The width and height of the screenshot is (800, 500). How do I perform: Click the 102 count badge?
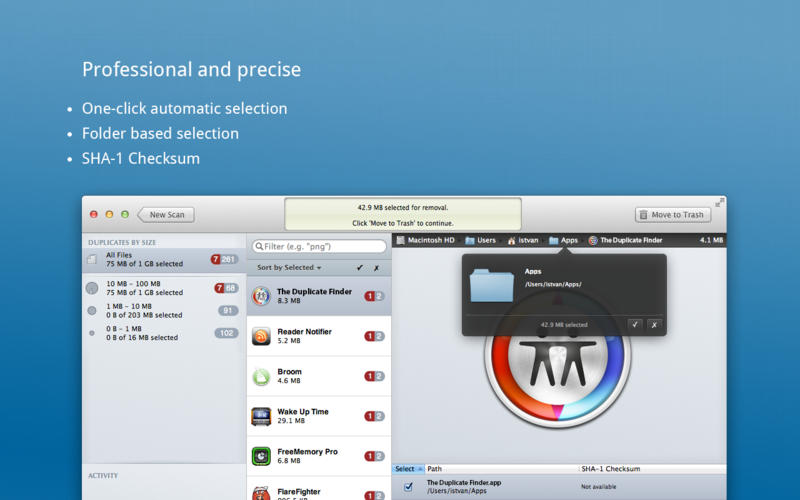[x=227, y=333]
